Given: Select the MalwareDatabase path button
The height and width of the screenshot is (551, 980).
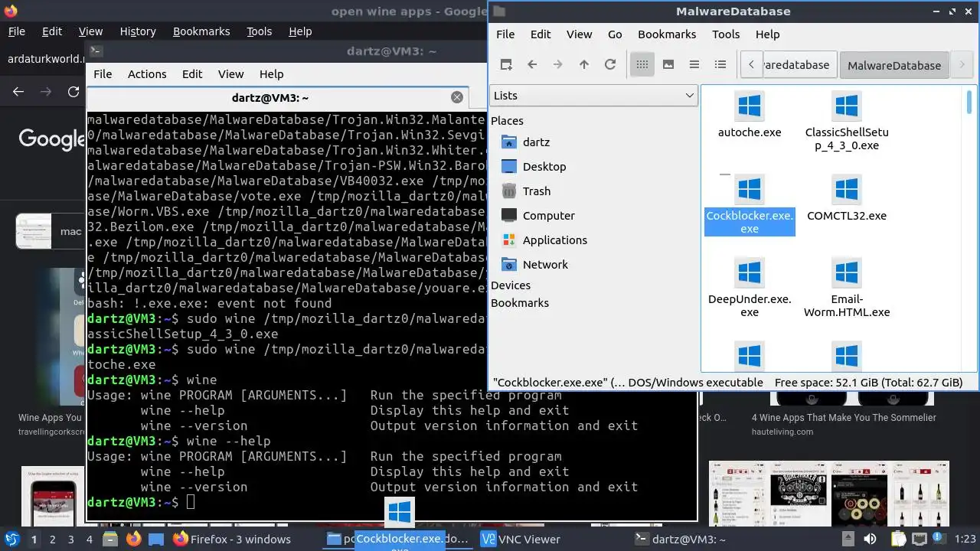Looking at the screenshot, I should (894, 65).
